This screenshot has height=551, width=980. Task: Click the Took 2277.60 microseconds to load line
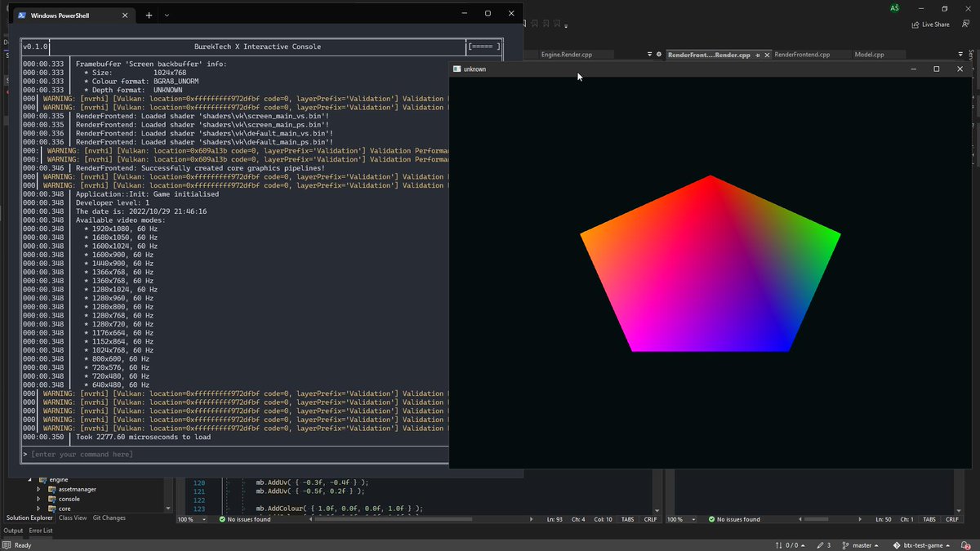point(143,437)
